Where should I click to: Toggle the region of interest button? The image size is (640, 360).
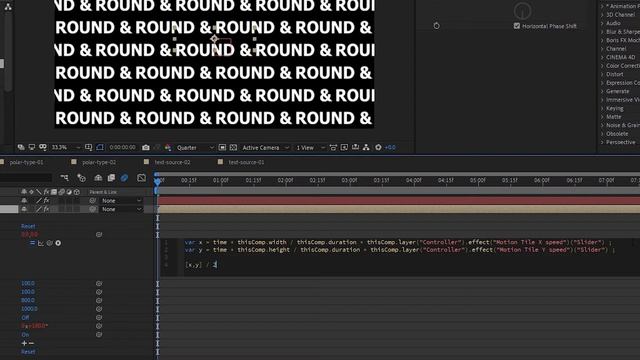222,147
